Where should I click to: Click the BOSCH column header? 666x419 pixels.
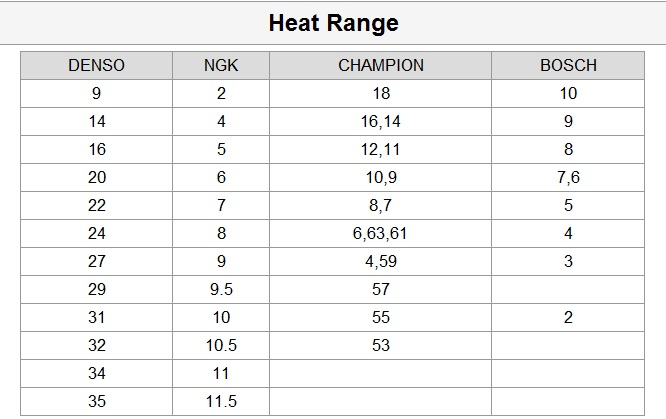point(568,66)
